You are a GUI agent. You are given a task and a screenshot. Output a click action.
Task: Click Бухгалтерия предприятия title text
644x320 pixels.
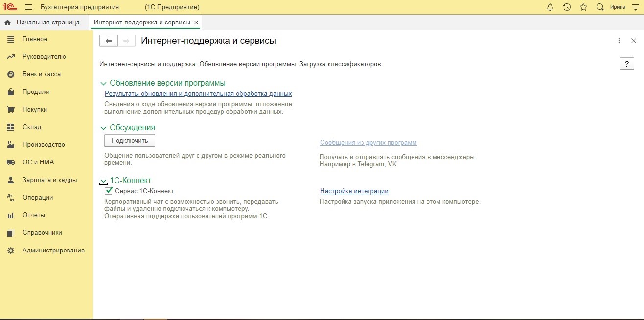click(x=80, y=7)
